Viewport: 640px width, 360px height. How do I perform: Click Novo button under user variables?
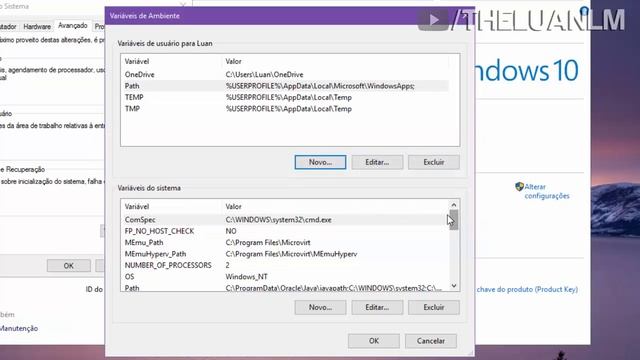point(320,162)
